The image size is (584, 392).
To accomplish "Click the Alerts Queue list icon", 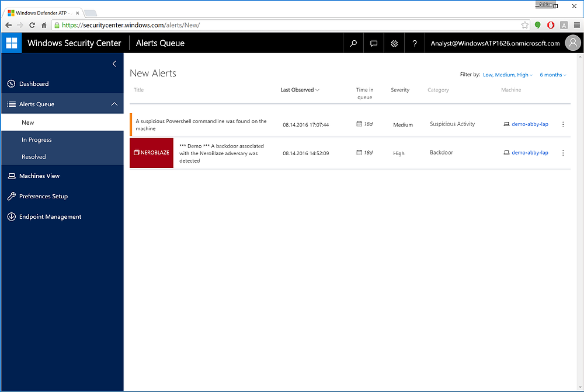I will click(x=12, y=104).
